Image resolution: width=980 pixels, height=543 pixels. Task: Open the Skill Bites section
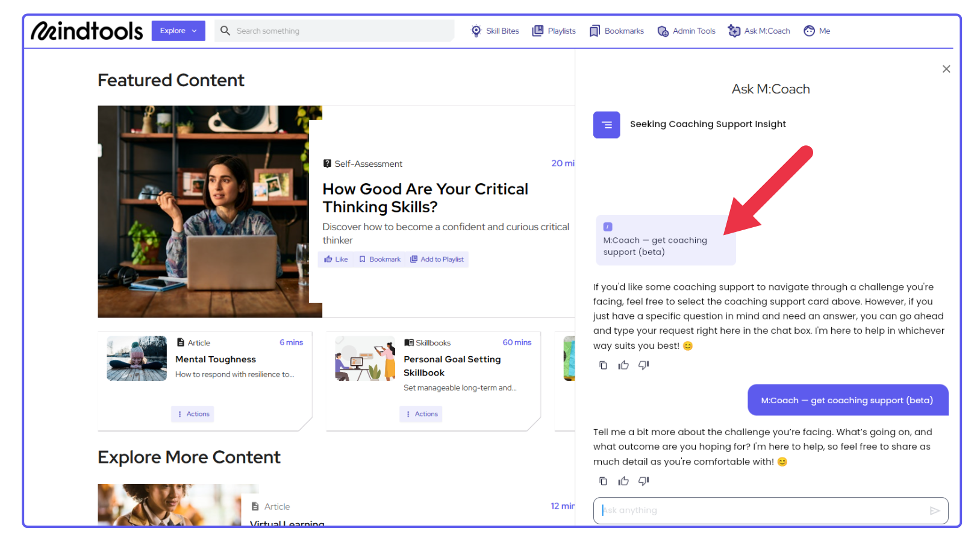(x=494, y=31)
